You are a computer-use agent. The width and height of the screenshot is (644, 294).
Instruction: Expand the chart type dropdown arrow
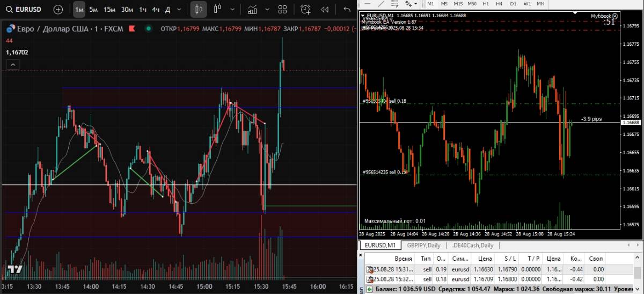pos(232,9)
